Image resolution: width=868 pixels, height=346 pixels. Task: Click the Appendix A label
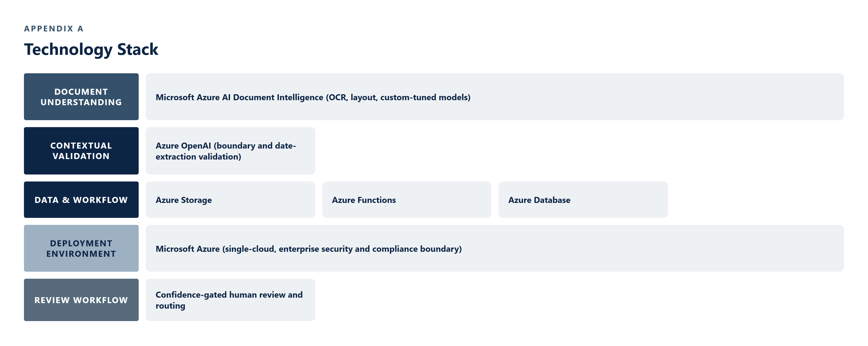pyautogui.click(x=54, y=29)
